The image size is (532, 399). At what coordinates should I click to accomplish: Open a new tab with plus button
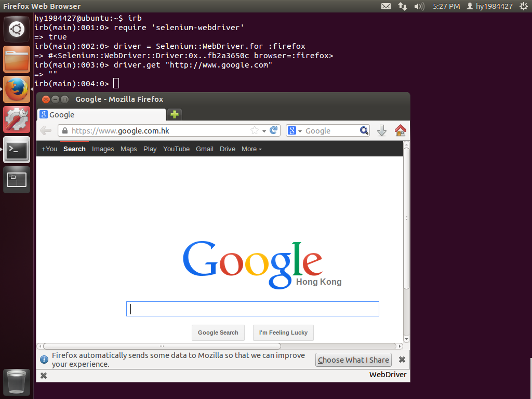pyautogui.click(x=175, y=114)
